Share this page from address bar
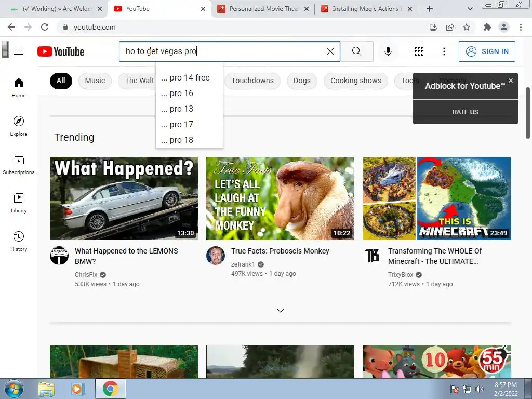The width and height of the screenshot is (532, 399). 450,27
